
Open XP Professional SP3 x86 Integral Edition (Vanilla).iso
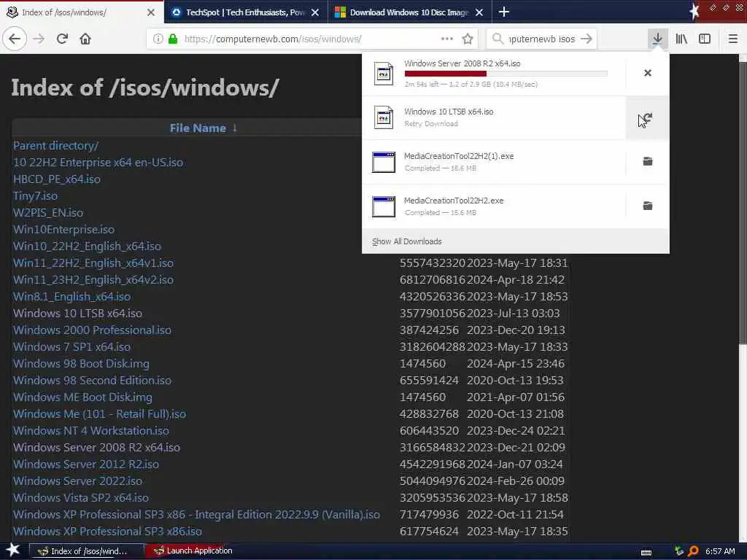[x=196, y=514]
